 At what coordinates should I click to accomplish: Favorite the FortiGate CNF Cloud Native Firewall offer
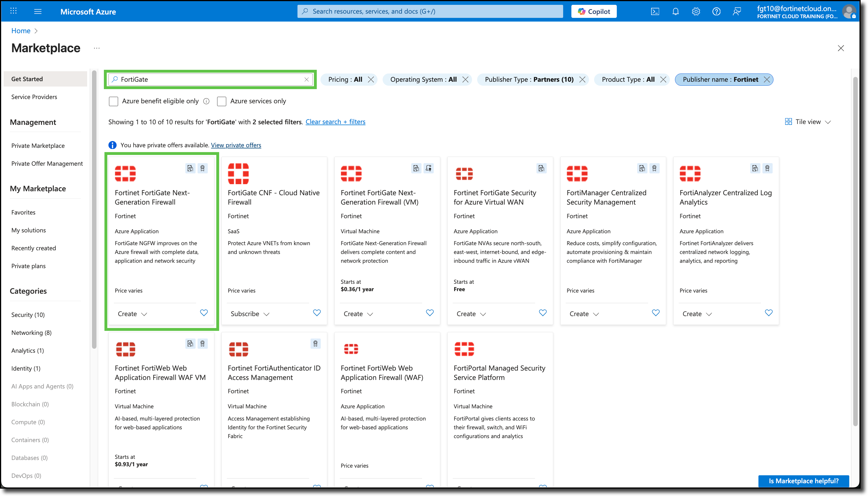(x=317, y=313)
